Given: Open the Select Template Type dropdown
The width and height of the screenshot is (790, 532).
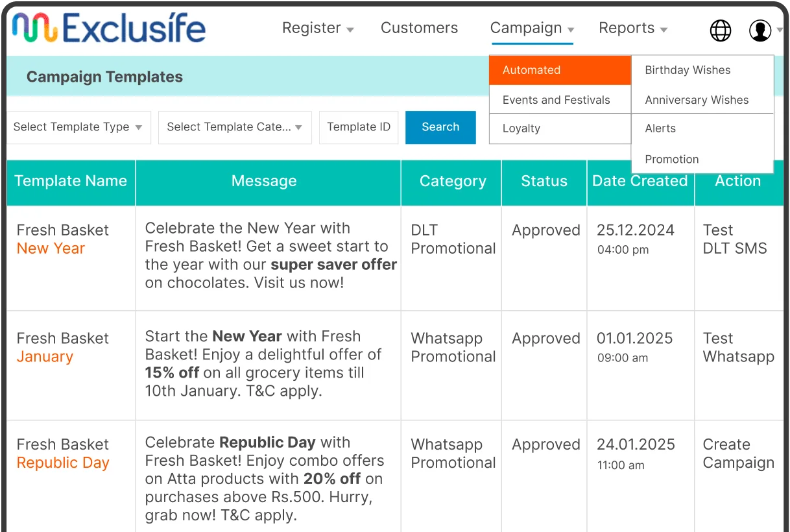Looking at the screenshot, I should pos(78,127).
